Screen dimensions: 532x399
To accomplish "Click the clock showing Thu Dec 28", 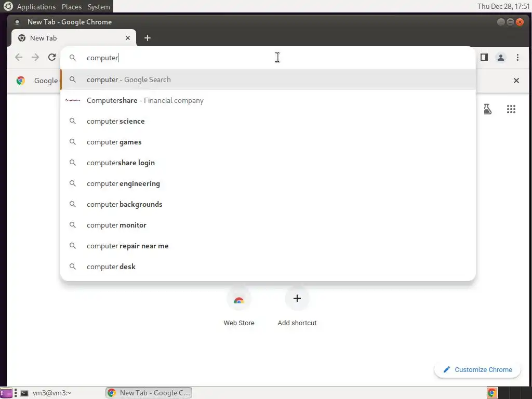I will 503,6.
